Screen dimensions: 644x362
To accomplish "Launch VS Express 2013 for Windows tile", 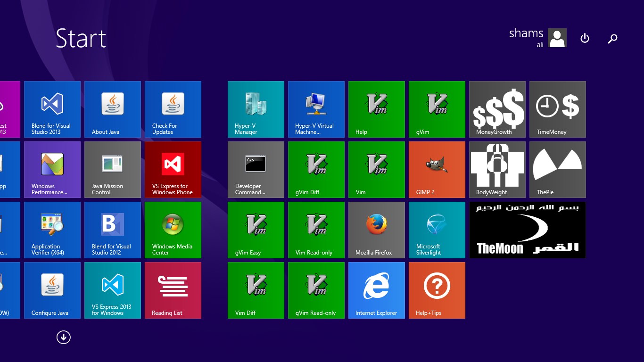I will (113, 290).
